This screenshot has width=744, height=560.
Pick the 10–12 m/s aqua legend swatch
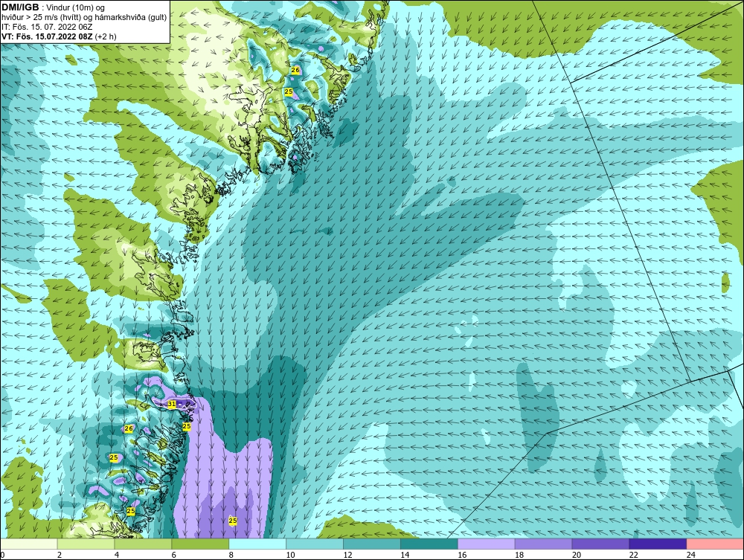[x=315, y=544]
